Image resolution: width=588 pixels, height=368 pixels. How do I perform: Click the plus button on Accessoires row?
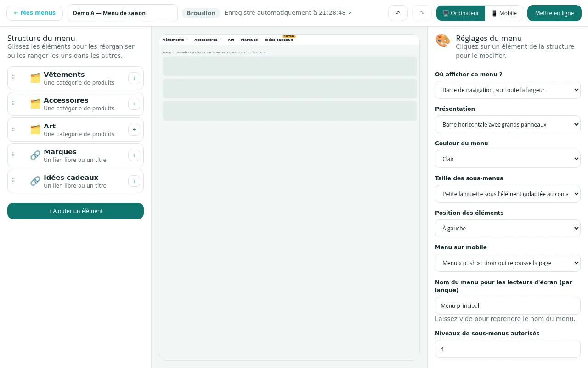pos(134,104)
